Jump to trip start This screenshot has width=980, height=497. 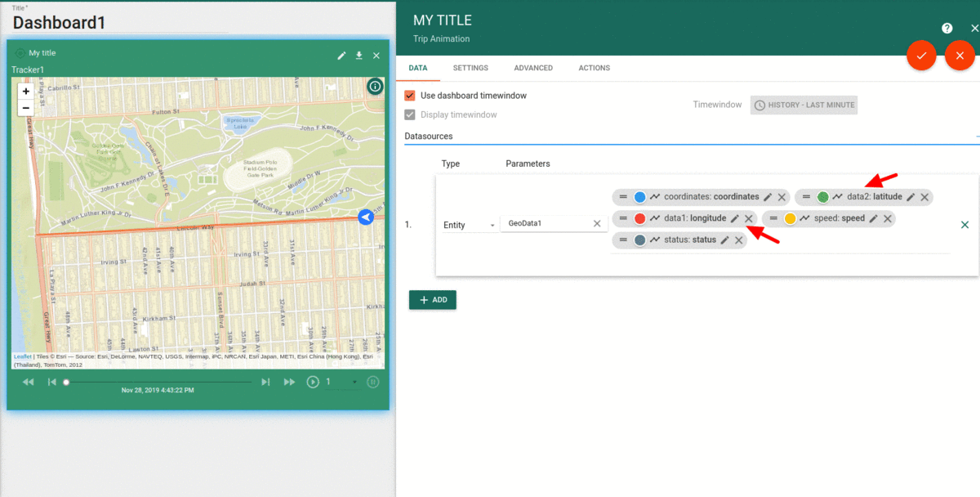pyautogui.click(x=51, y=382)
